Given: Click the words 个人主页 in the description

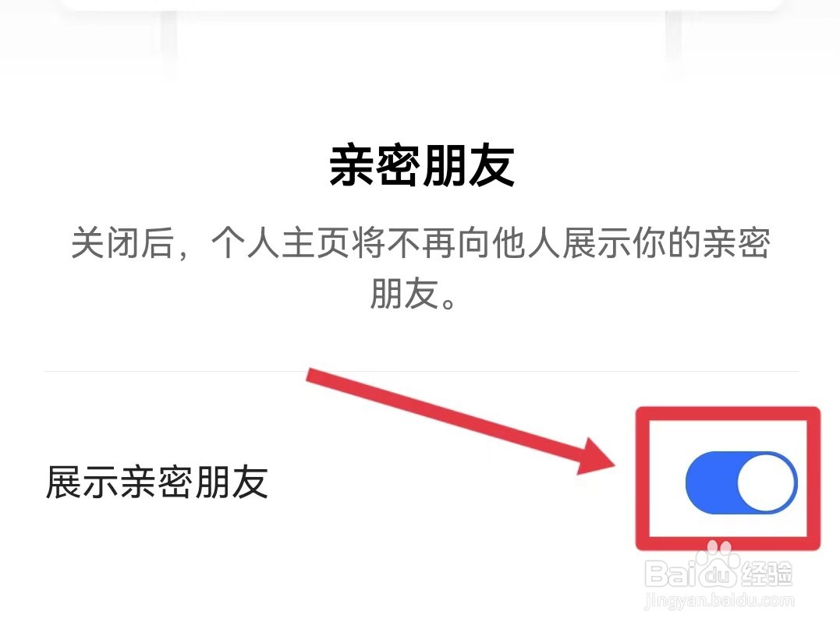Looking at the screenshot, I should pyautogui.click(x=280, y=243).
